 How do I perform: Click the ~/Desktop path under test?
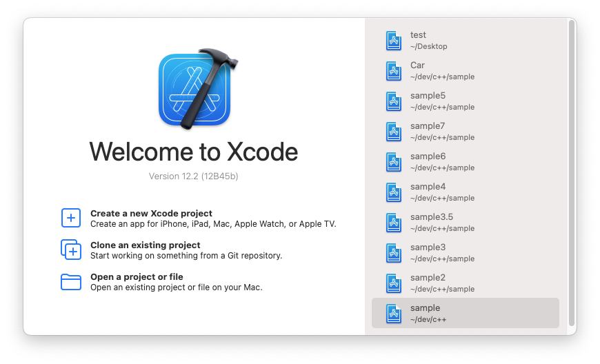pyautogui.click(x=428, y=46)
